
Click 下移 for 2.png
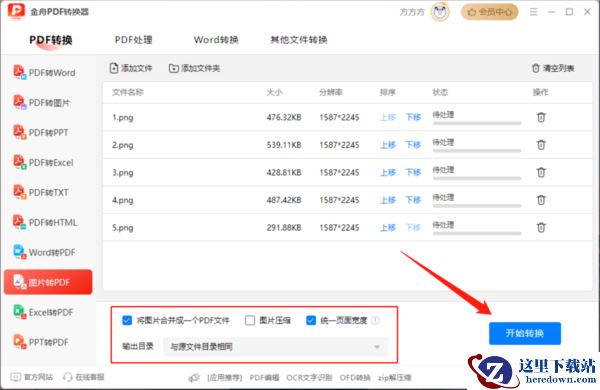pos(413,145)
